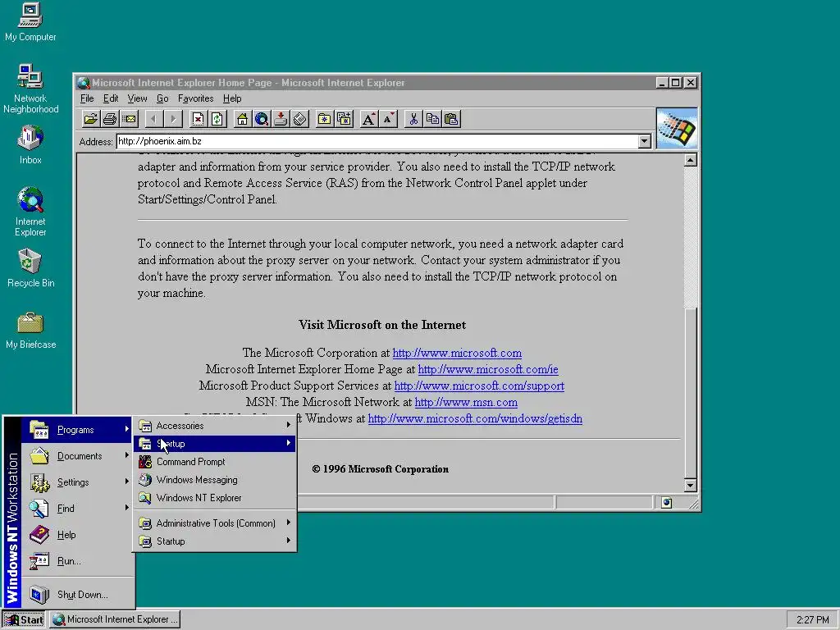Click the small icon in the status bar
Viewport: 840px width, 630px height.
(666, 503)
